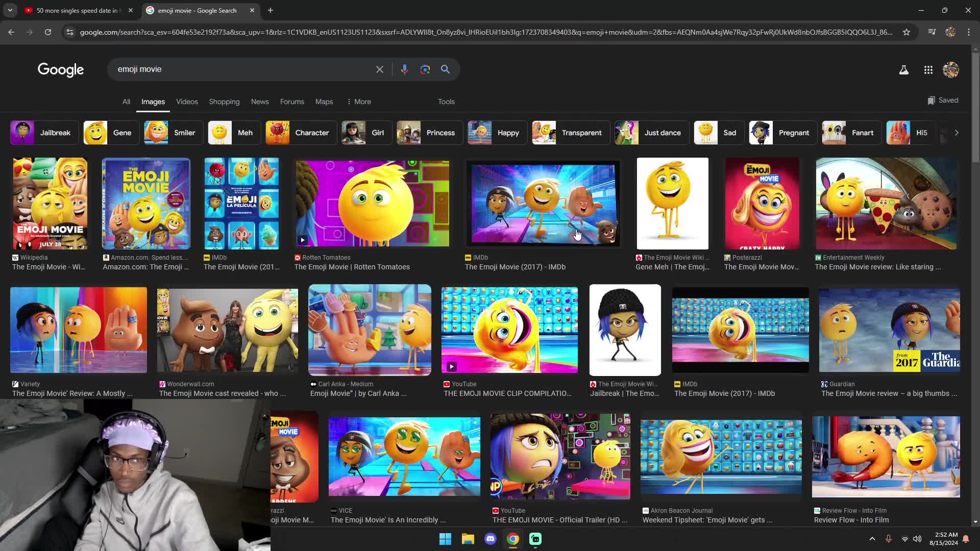Expand the More search options menu

[359, 102]
